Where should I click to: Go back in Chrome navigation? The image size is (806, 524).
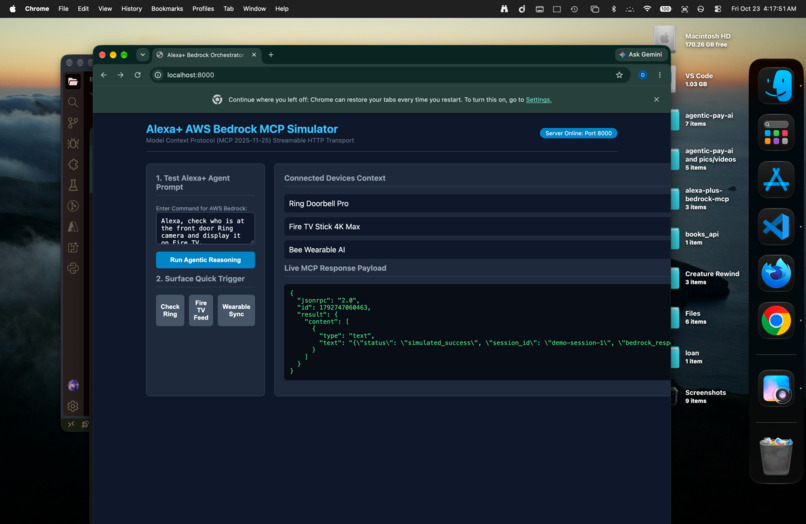[x=104, y=75]
